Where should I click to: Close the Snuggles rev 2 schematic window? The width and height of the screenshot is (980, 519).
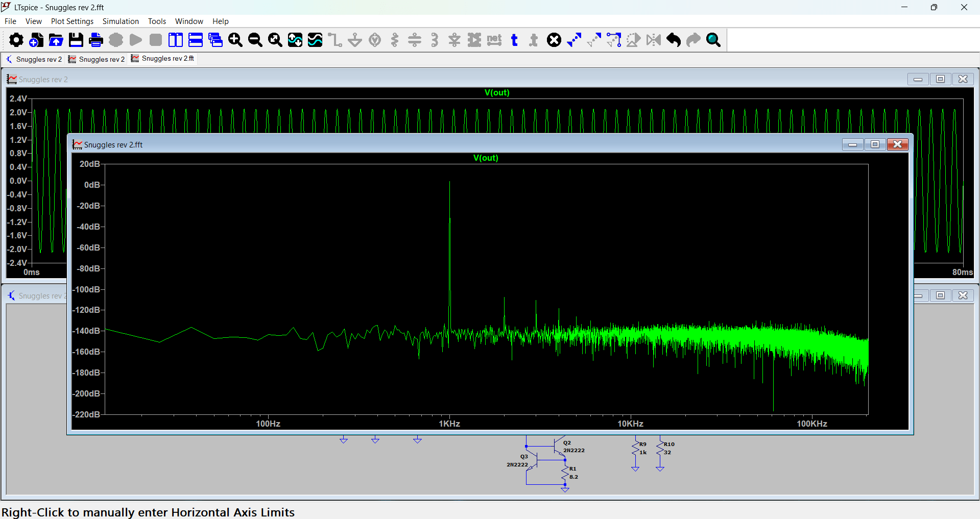point(963,295)
